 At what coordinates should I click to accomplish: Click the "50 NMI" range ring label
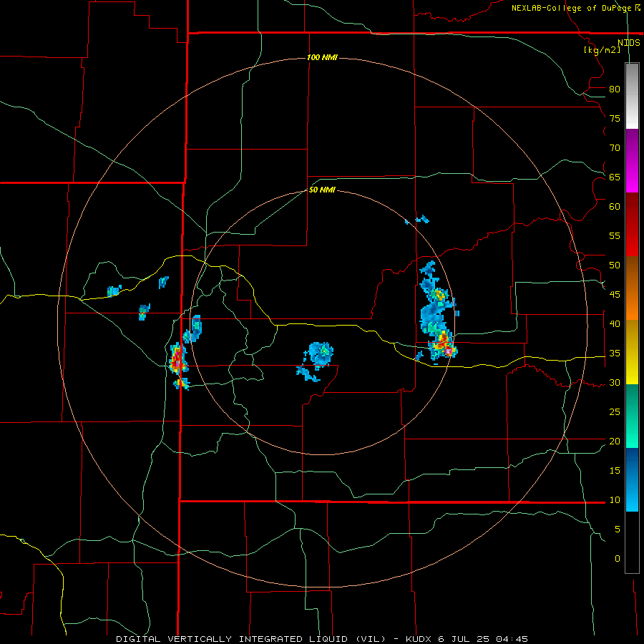coord(322,190)
